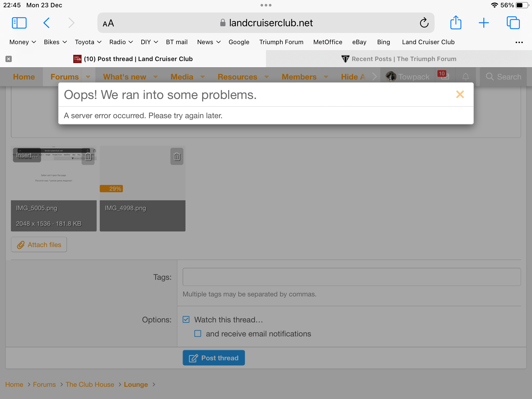Open the MetOffice bookmark
This screenshot has width=532, height=399.
coord(328,42)
